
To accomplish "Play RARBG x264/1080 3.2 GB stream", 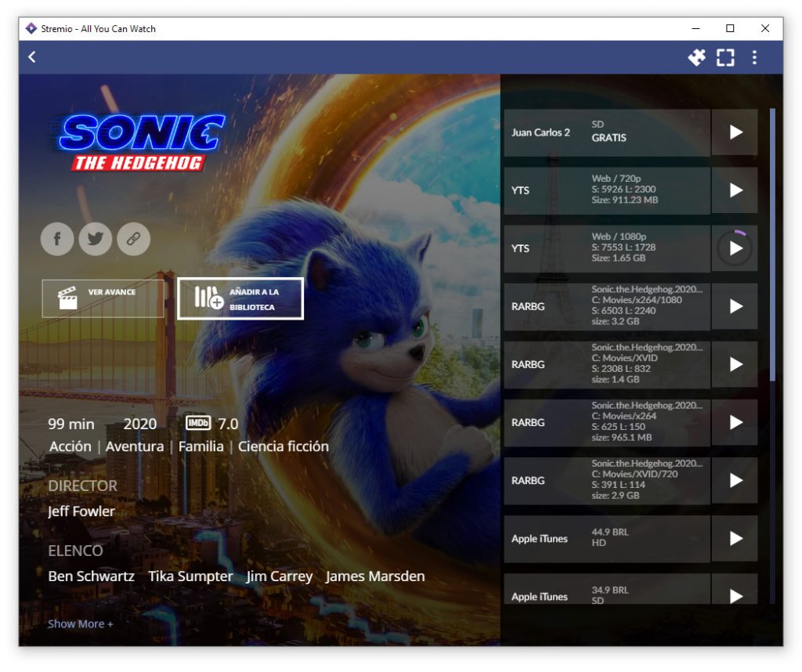I will coord(735,306).
